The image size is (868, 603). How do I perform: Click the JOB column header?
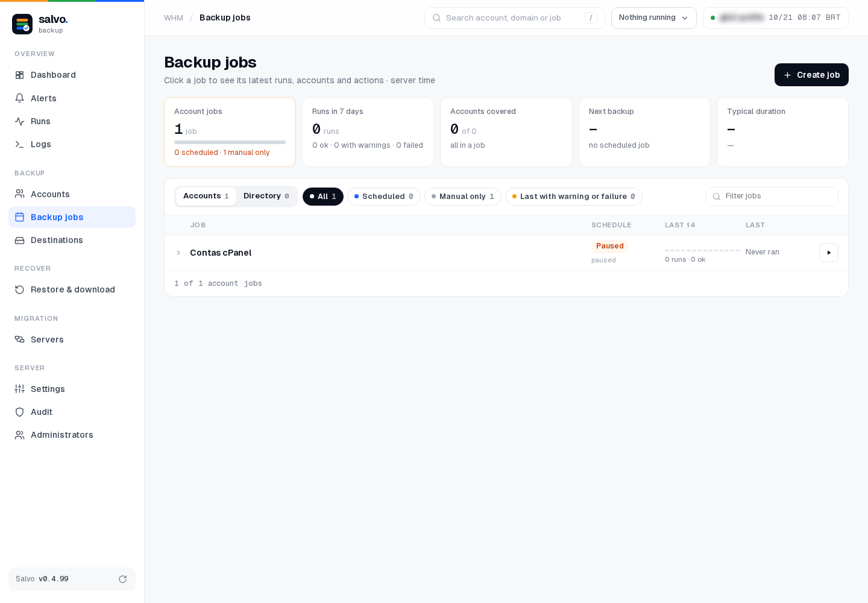(x=198, y=225)
